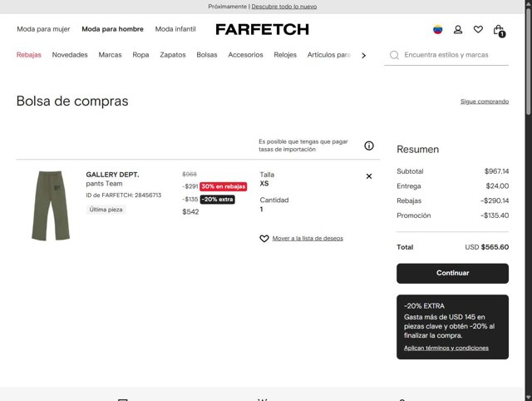
Task: Expand more categories with right chevron
Action: 364,56
